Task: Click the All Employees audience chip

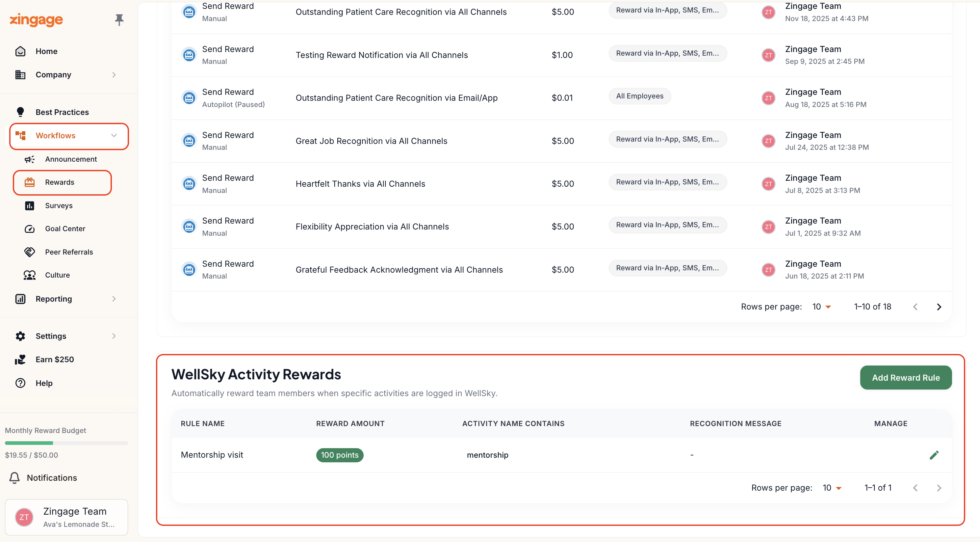Action: click(x=639, y=96)
